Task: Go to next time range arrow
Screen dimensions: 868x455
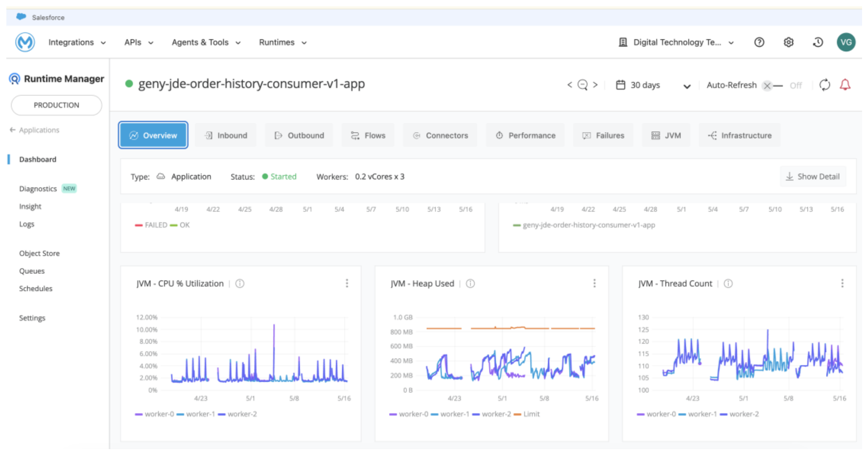Action: 595,85
